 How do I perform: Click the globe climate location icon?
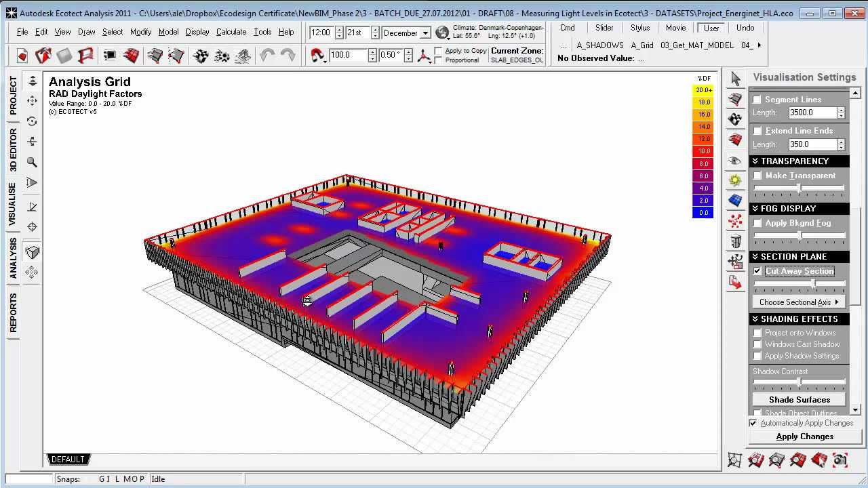click(442, 33)
